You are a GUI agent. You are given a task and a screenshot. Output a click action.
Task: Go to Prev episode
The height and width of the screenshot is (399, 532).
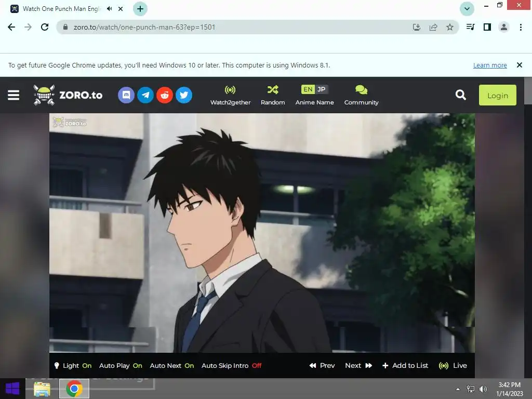click(x=322, y=366)
